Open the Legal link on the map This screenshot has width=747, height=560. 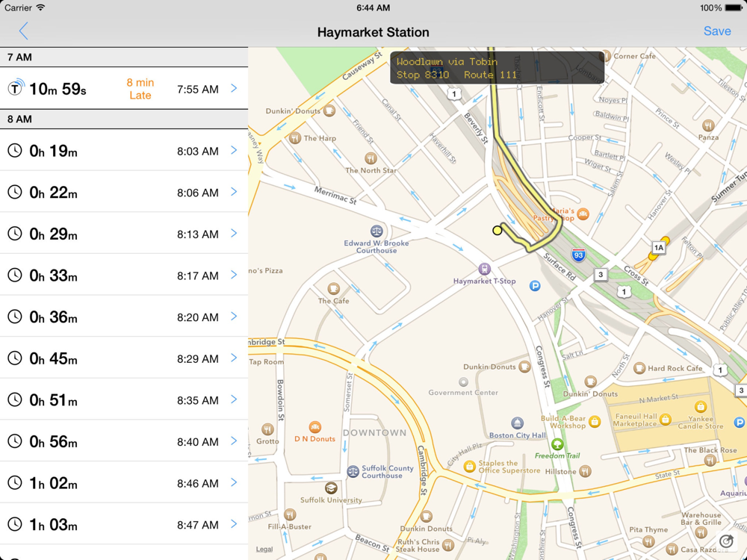(264, 549)
